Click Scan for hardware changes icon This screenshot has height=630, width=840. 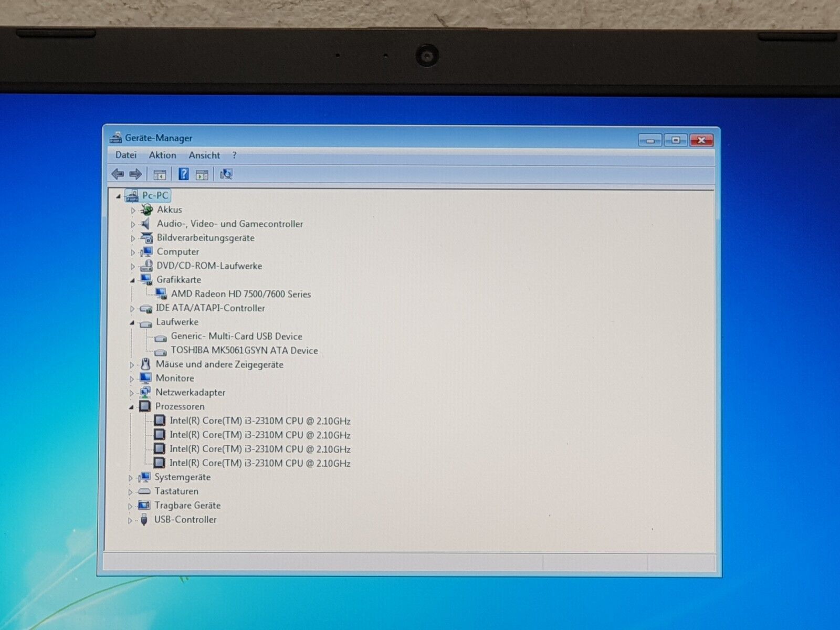[226, 174]
